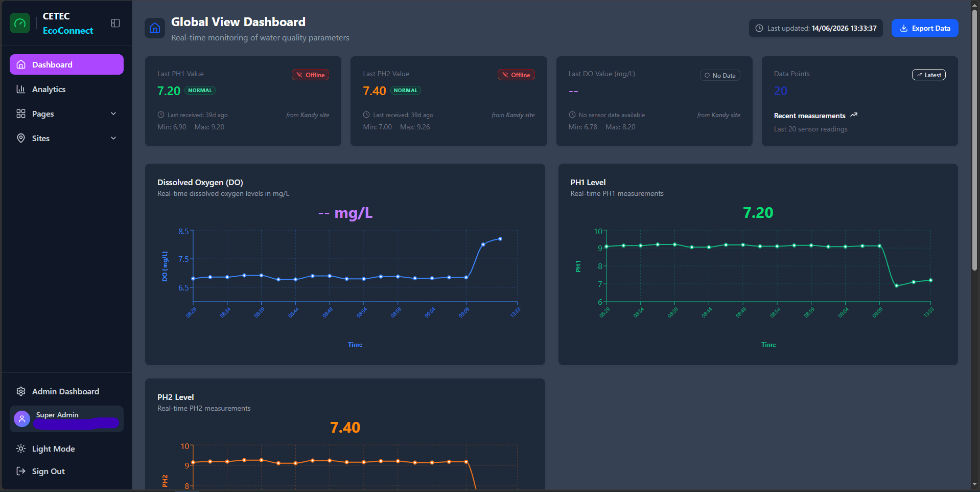The height and width of the screenshot is (492, 980).
Task: Click Min: 6.78 on the DO card
Action: 583,127
